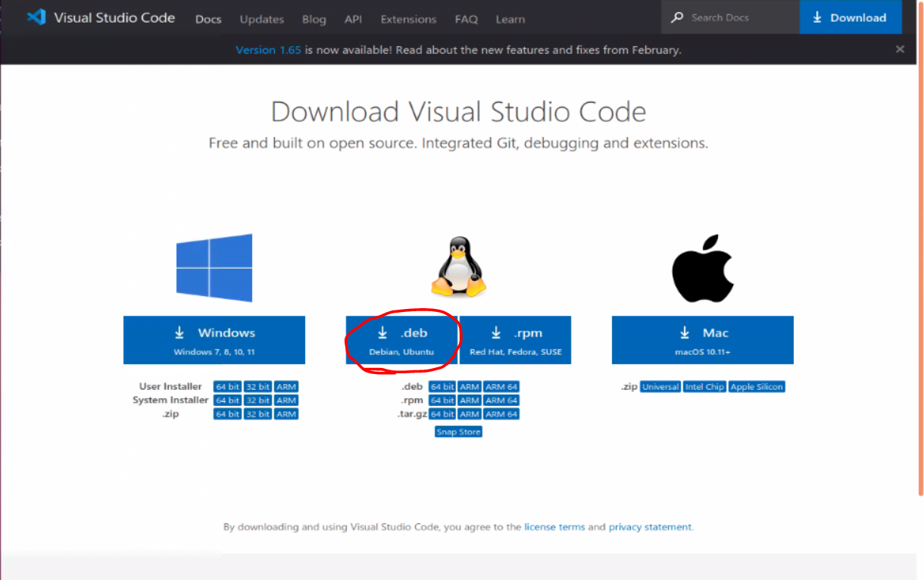Screen dimensions: 924x580
Task: Open the license terms link
Action: (554, 527)
